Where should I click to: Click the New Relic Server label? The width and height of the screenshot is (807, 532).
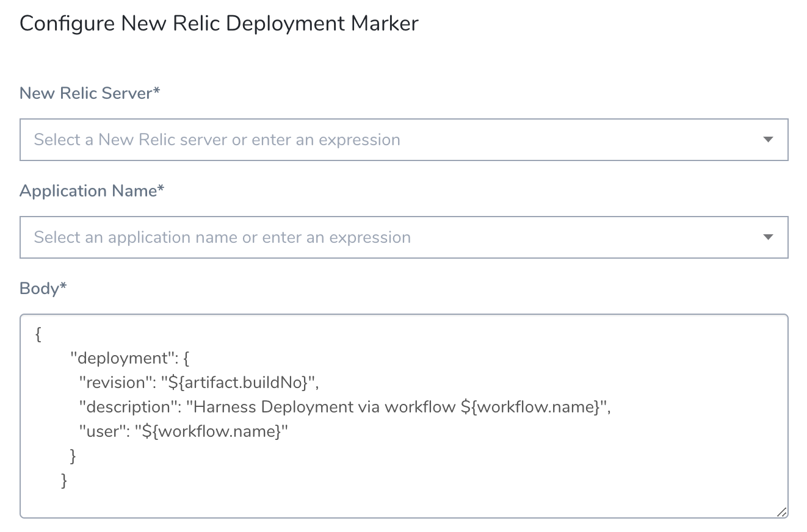tap(90, 93)
